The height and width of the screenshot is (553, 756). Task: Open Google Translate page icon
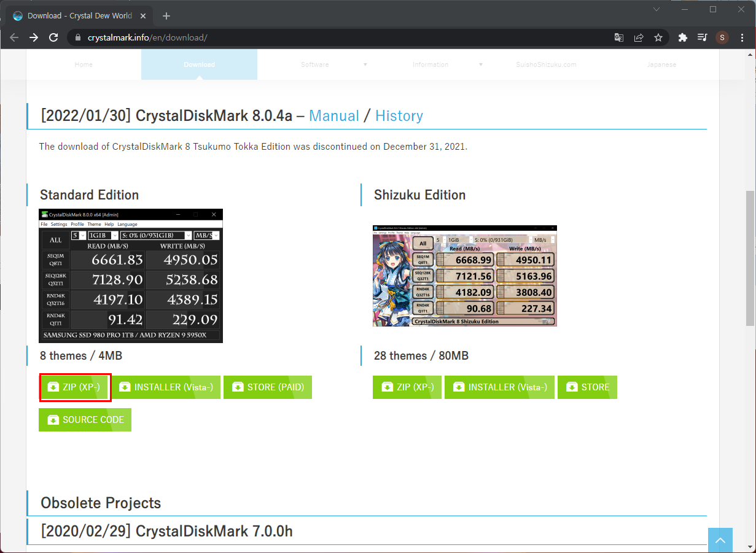click(619, 37)
